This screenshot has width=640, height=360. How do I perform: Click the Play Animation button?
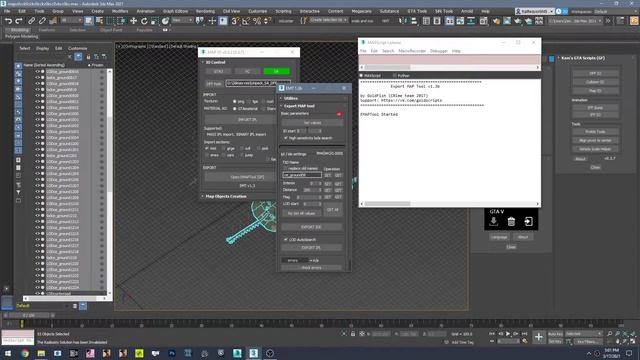(508, 334)
